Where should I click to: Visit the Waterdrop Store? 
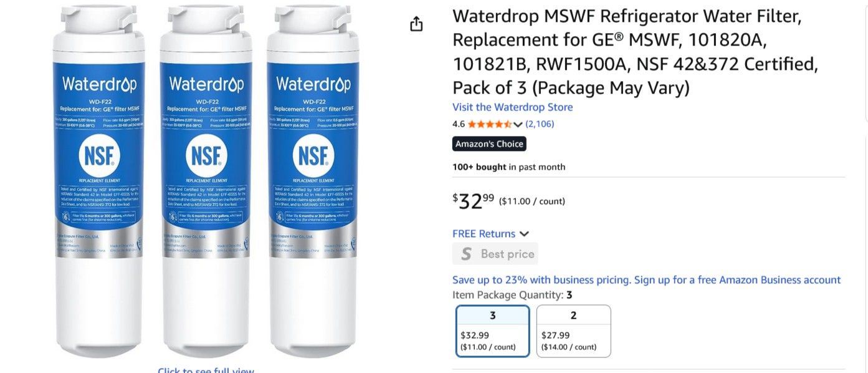click(x=513, y=107)
